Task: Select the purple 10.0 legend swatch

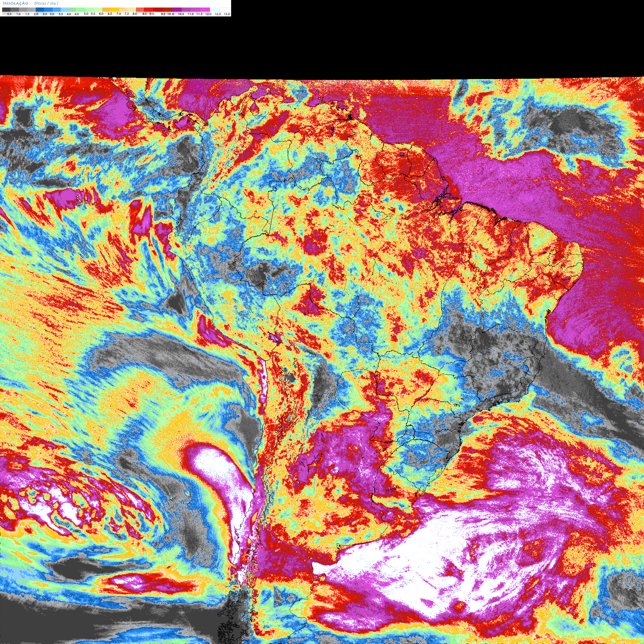Action: click(177, 10)
